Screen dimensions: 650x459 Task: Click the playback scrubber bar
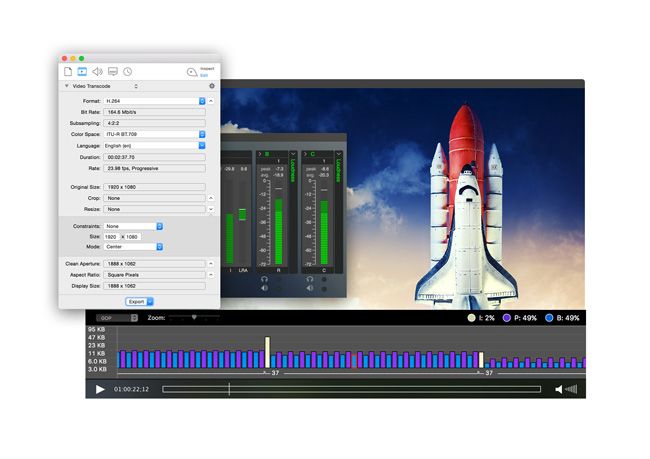352,389
